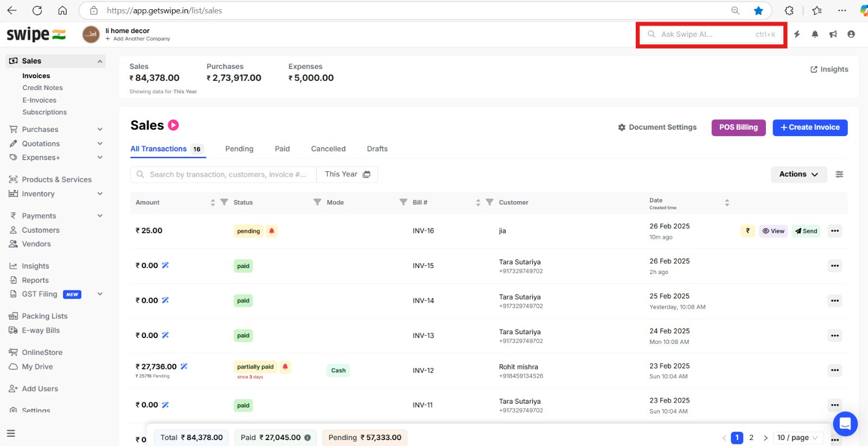Open the three-dot menu for INV-12
The width and height of the screenshot is (868, 446).
coord(835,370)
